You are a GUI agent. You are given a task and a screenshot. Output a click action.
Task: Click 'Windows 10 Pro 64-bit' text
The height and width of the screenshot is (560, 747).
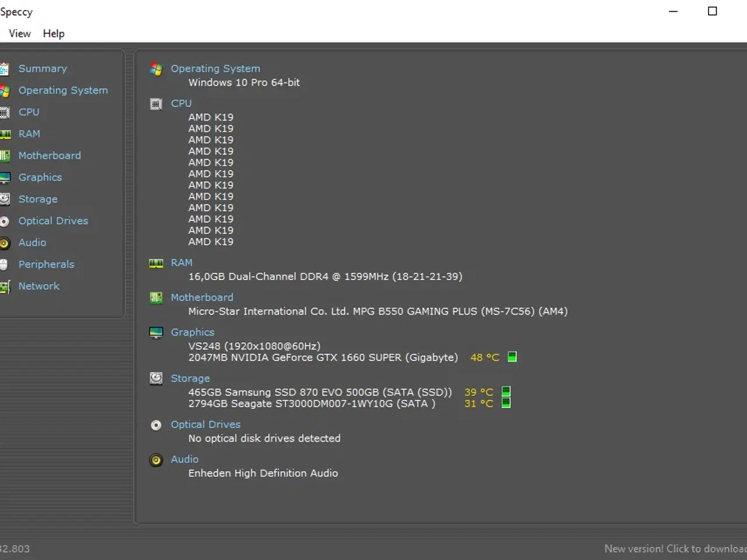[244, 83]
